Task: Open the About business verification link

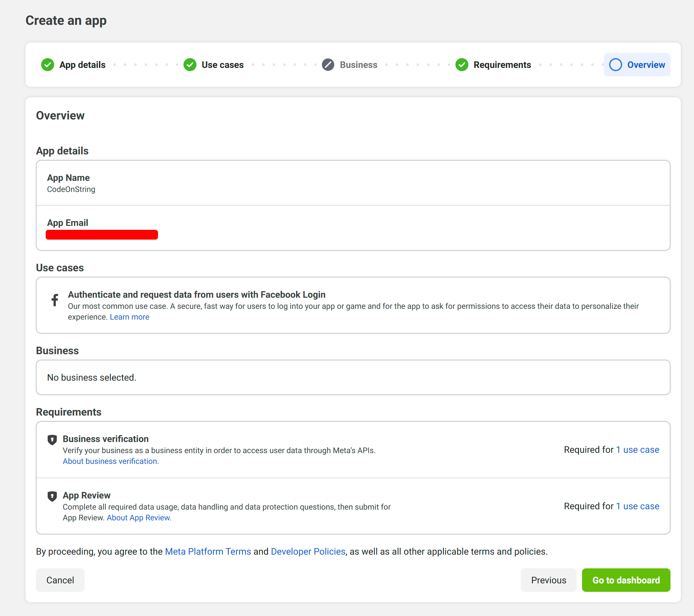Action: (x=111, y=461)
